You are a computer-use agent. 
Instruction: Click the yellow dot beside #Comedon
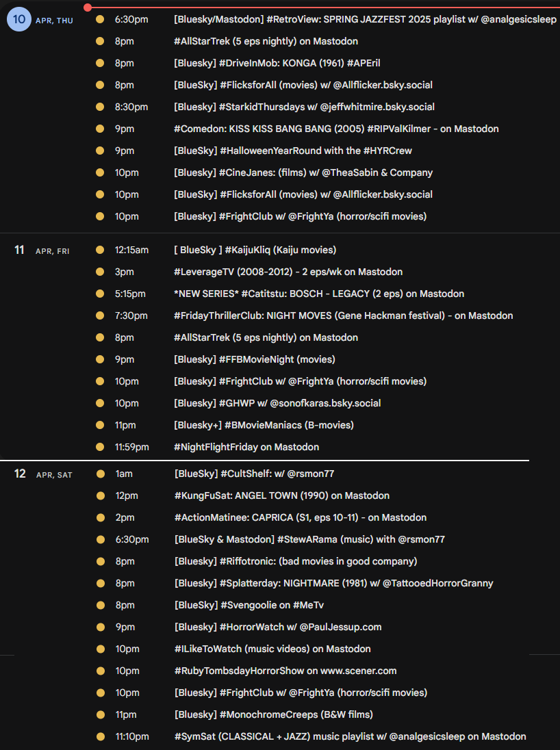pyautogui.click(x=99, y=129)
